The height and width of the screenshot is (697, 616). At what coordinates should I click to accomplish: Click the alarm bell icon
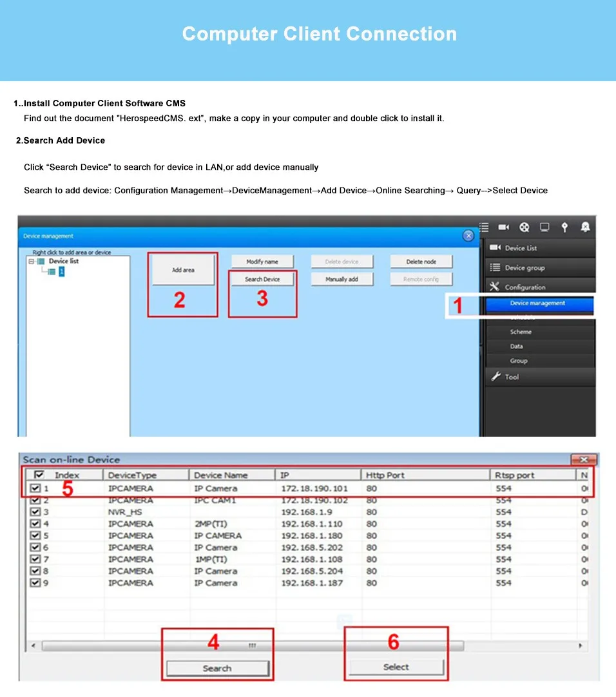pyautogui.click(x=585, y=227)
